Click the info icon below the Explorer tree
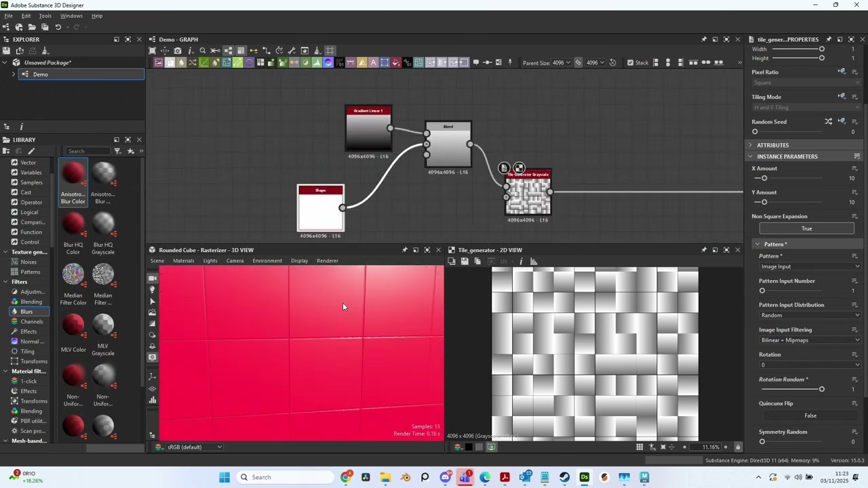 click(x=22, y=127)
